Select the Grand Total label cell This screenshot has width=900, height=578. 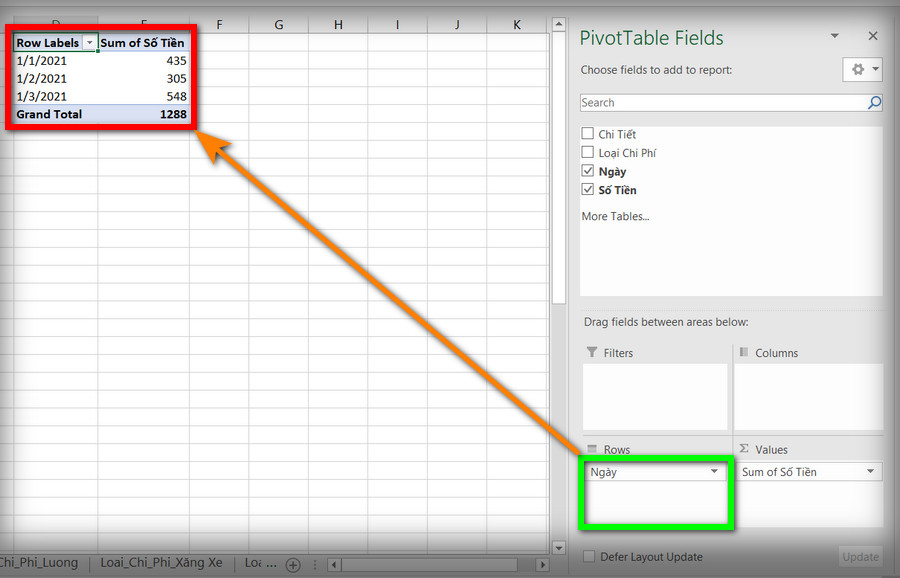tap(56, 114)
